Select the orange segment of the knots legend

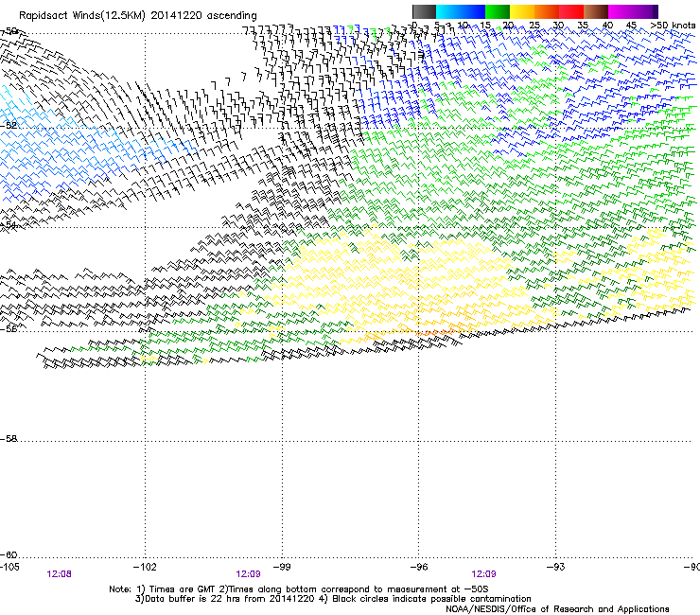coord(547,11)
